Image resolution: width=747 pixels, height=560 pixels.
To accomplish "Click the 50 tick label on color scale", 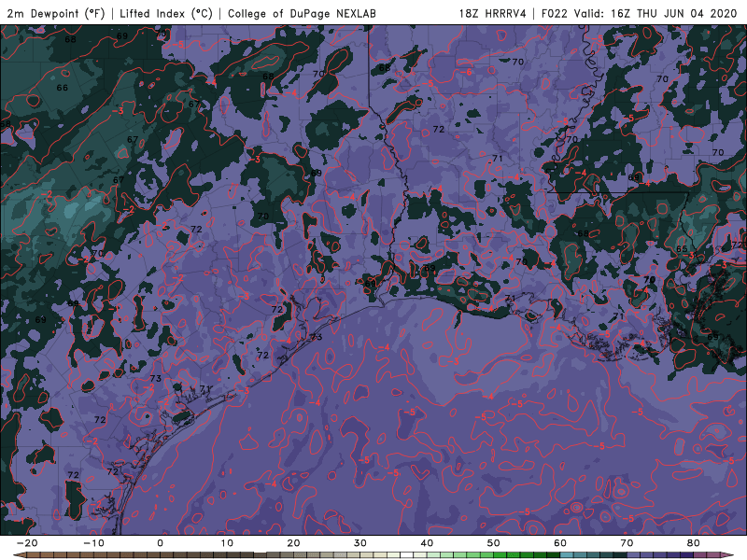I will point(494,543).
